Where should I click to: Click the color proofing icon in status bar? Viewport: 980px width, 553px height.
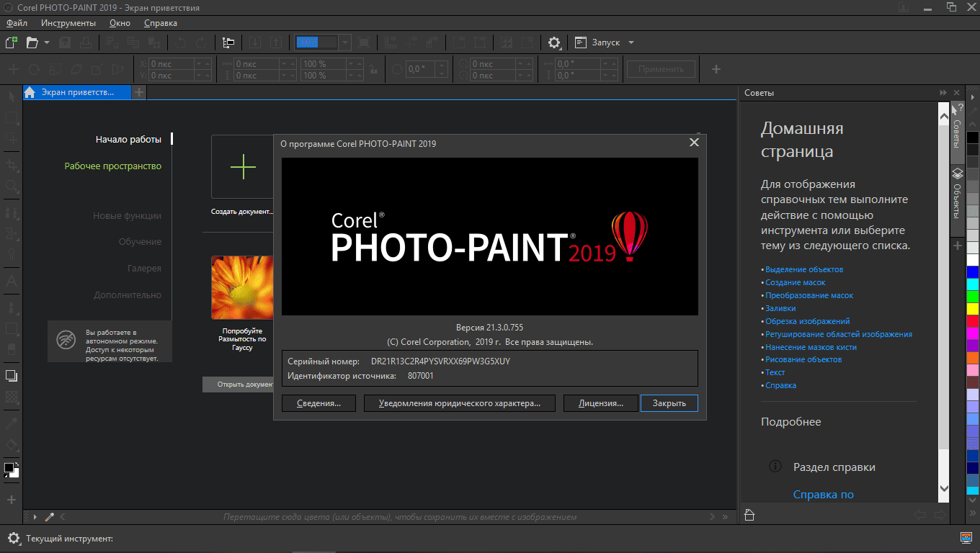966,537
